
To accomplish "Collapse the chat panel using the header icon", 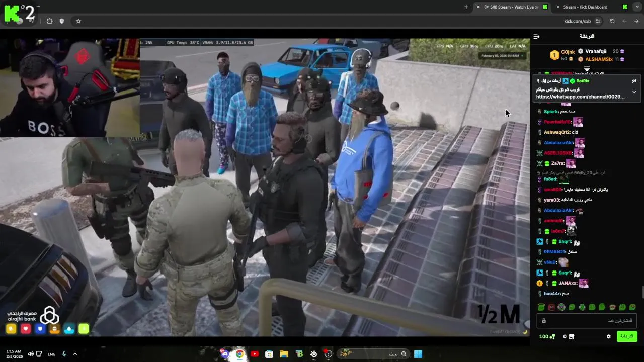I will tap(536, 36).
